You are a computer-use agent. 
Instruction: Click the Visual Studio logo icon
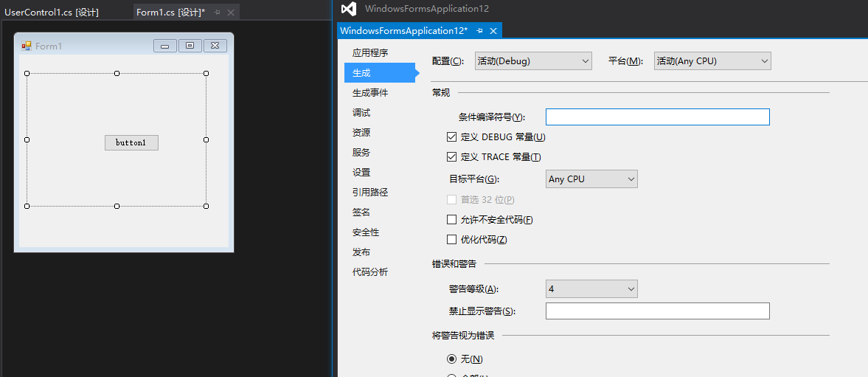pos(348,9)
